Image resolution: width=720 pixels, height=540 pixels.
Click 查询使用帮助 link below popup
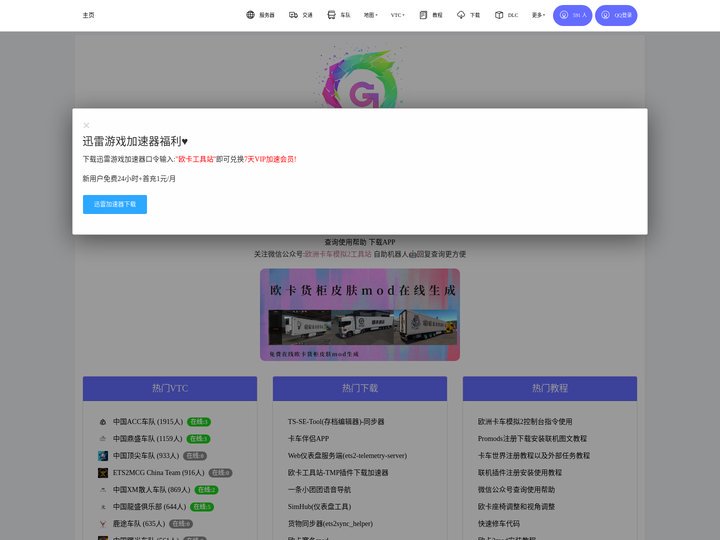point(345,242)
